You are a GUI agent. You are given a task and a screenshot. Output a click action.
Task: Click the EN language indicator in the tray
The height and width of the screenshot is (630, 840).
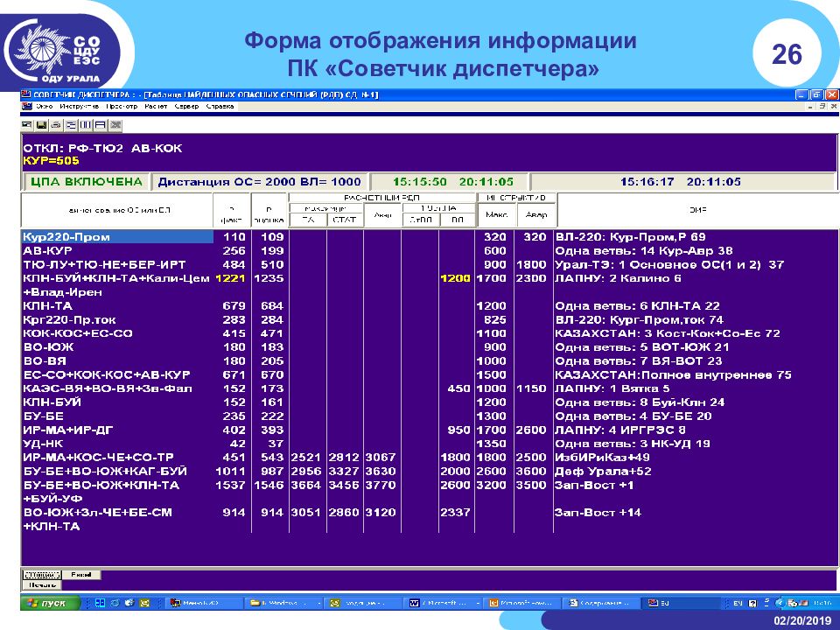tap(738, 603)
